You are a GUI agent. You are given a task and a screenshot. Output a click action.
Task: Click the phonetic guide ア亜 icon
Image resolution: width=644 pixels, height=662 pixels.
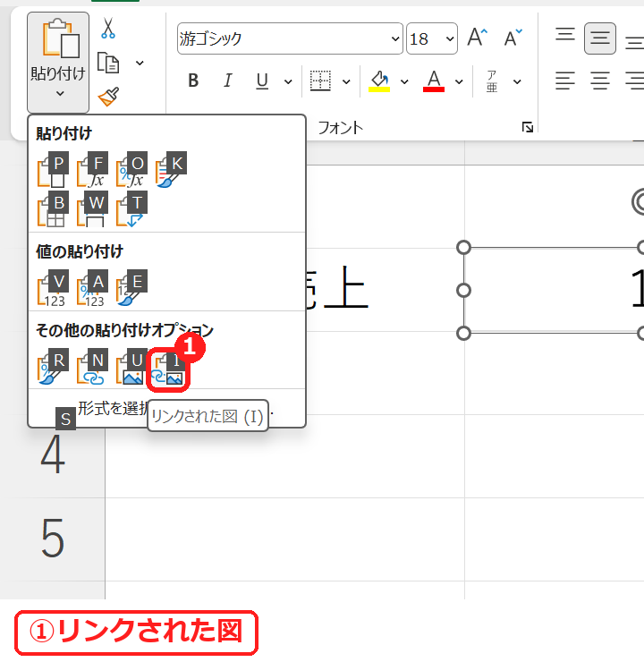tap(492, 81)
